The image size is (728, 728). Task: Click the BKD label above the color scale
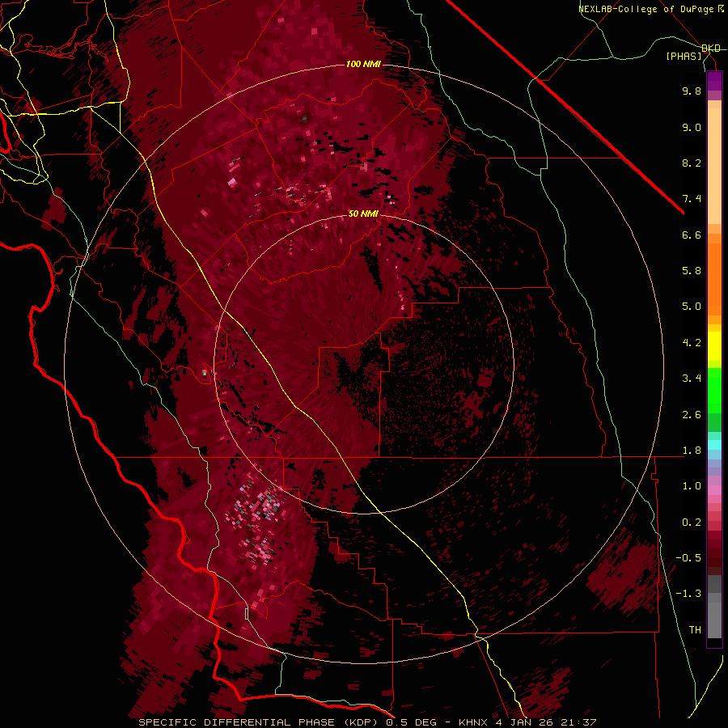pos(711,49)
